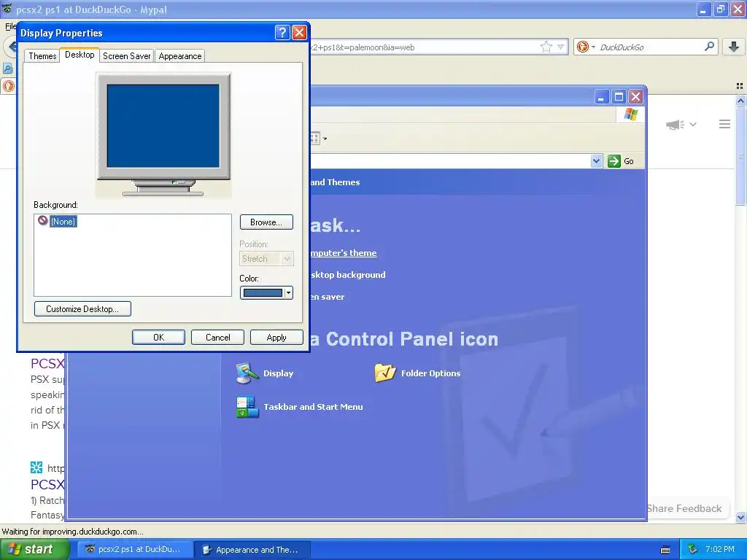Image resolution: width=747 pixels, height=560 pixels.
Task: Click the network tray icon beside clock
Action: click(693, 550)
